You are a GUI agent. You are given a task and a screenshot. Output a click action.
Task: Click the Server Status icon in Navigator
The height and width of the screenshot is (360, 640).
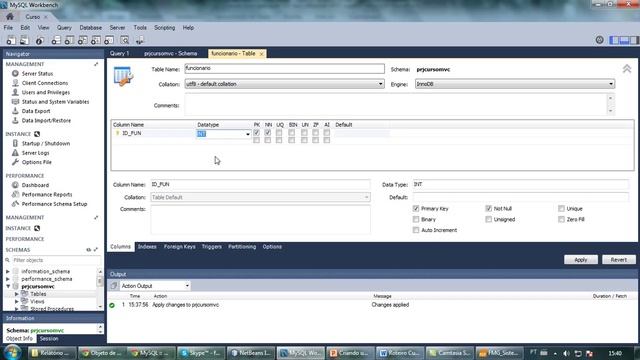[x=15, y=73]
